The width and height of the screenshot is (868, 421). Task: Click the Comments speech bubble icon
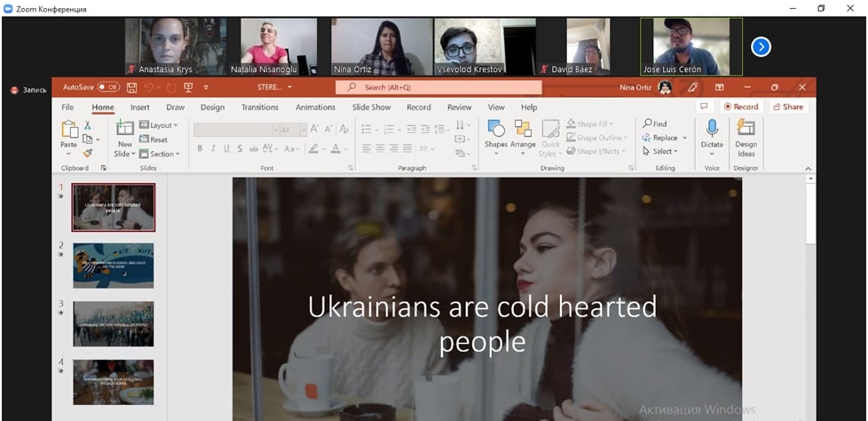click(x=704, y=107)
